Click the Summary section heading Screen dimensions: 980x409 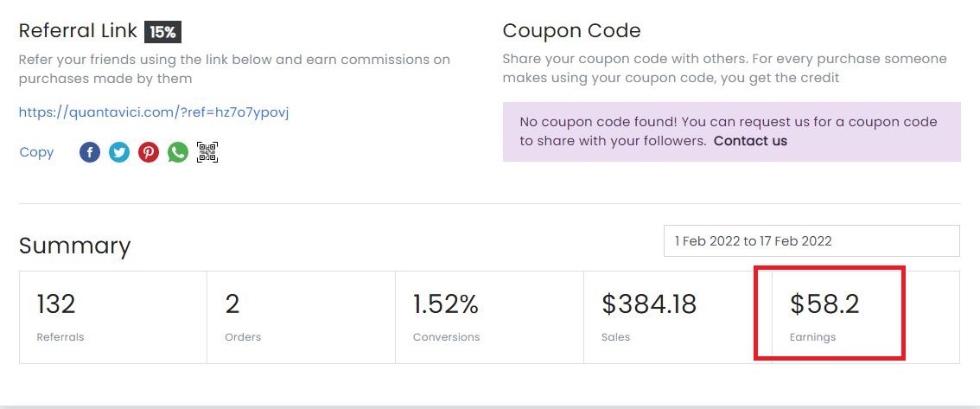pyautogui.click(x=74, y=246)
